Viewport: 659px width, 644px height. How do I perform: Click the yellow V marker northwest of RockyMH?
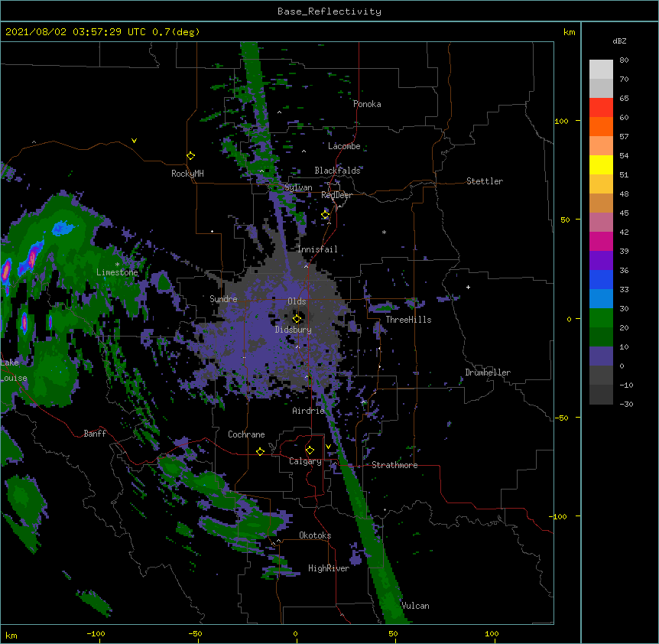click(x=134, y=141)
